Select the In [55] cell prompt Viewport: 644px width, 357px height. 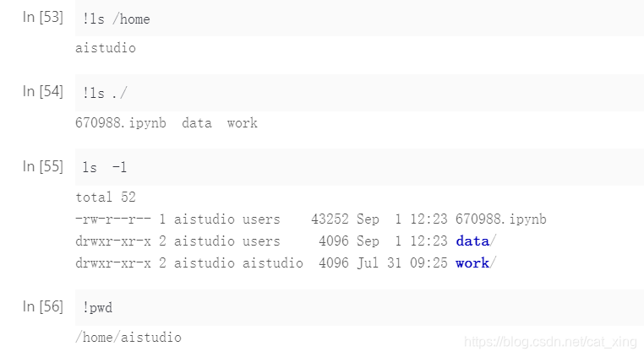(x=43, y=166)
